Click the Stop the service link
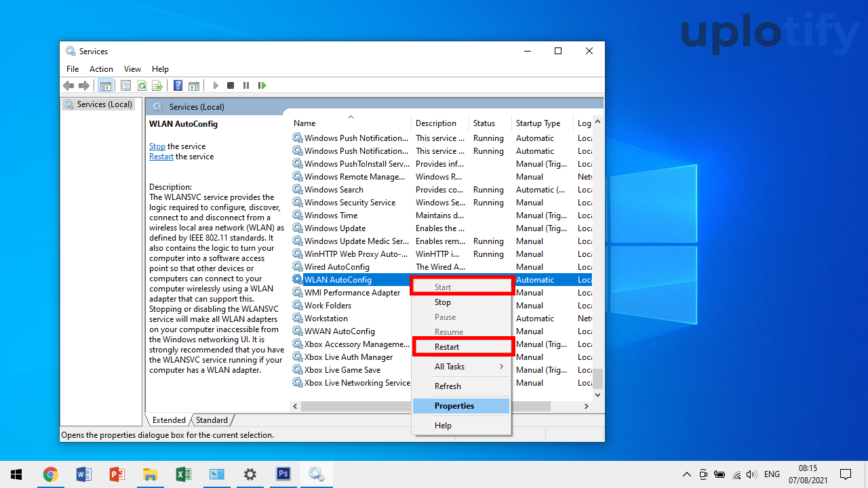The width and height of the screenshot is (868, 488). pyautogui.click(x=157, y=146)
